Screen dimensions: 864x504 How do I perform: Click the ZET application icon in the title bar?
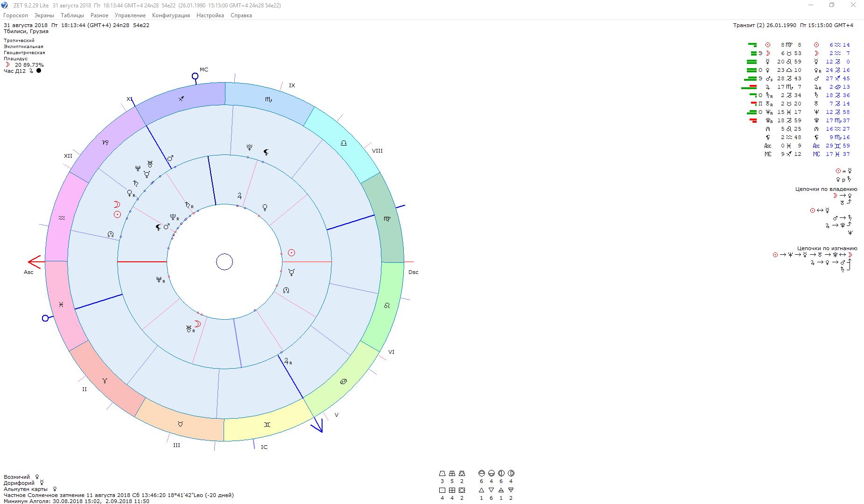[x=5, y=5]
